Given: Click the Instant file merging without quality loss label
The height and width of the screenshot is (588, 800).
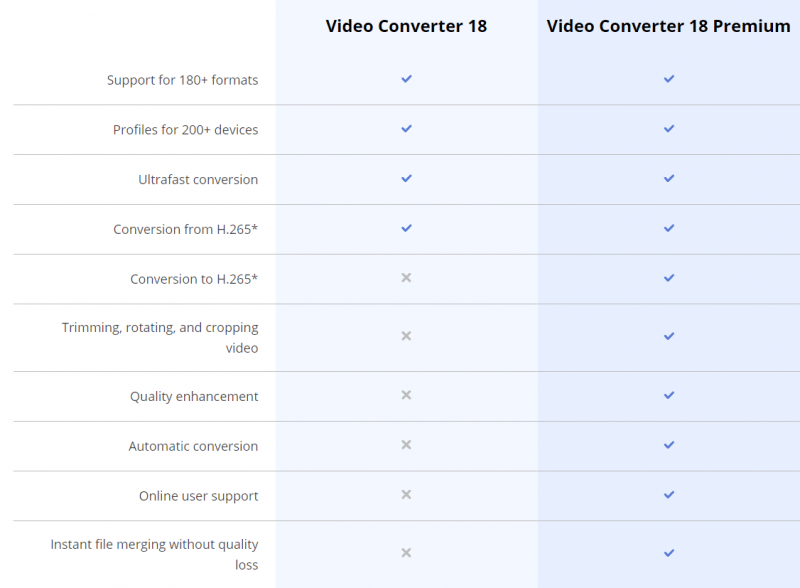Looking at the screenshot, I should point(155,552).
